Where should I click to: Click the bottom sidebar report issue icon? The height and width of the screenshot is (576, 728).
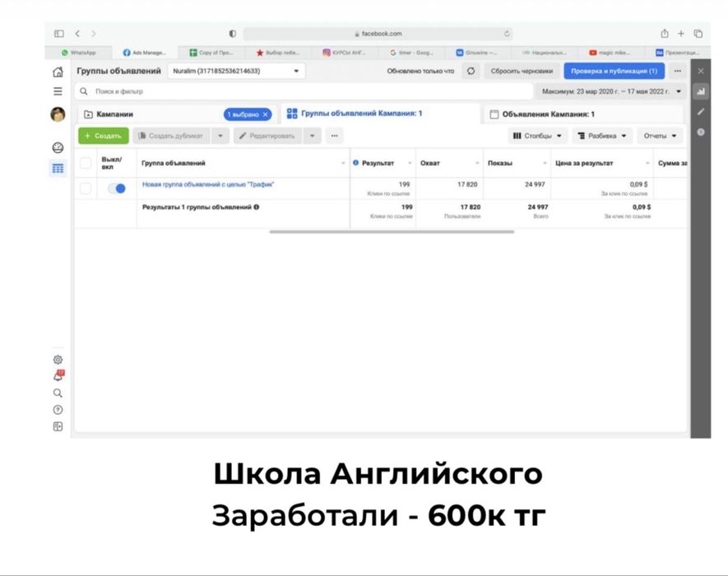58,426
